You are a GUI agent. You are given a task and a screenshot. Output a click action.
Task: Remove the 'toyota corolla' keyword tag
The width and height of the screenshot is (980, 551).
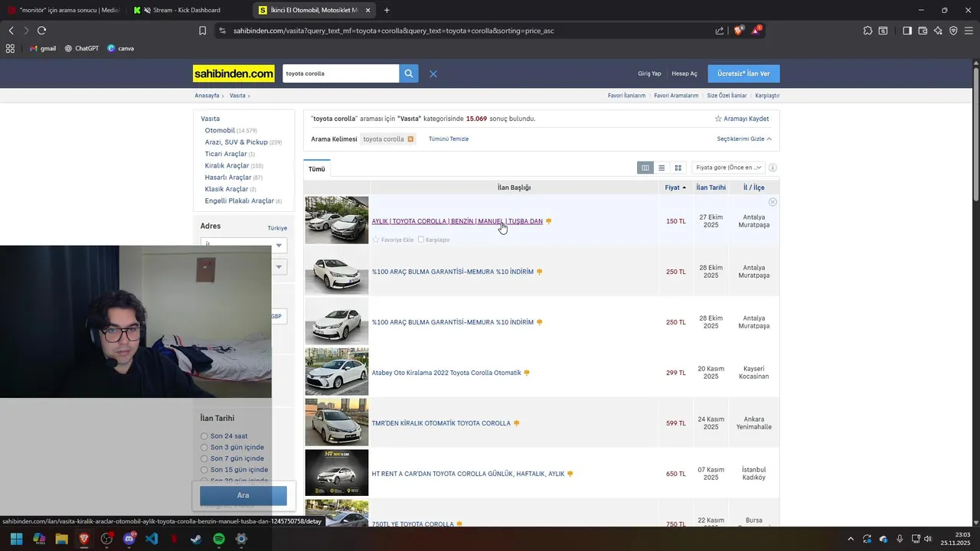point(410,139)
